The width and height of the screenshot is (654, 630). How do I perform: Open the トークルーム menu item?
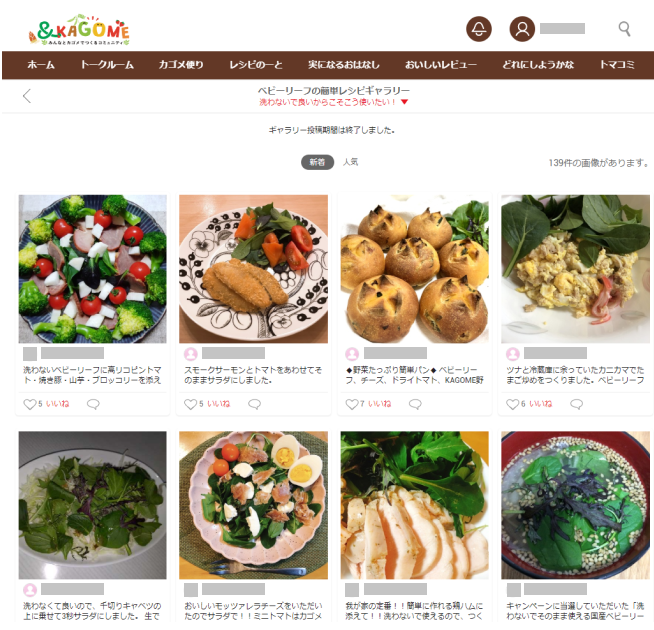[107, 65]
